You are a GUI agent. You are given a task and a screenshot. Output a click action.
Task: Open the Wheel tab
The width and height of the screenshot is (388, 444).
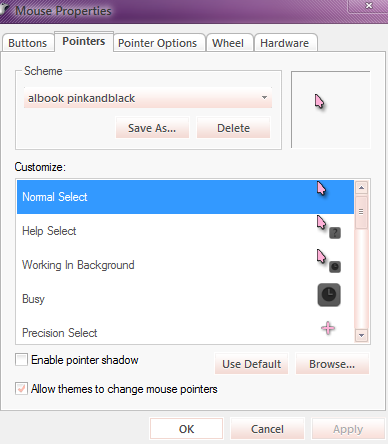(x=228, y=43)
